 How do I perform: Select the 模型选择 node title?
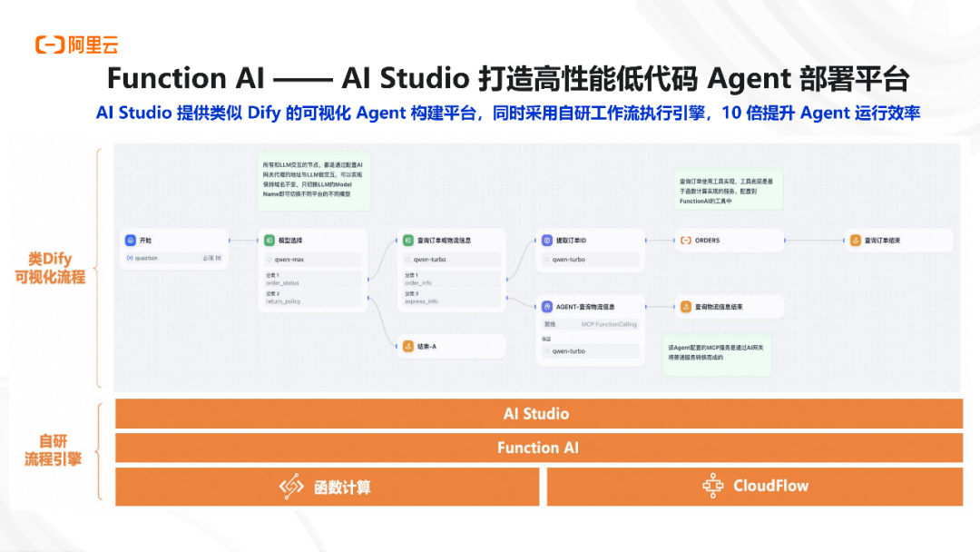(x=290, y=240)
